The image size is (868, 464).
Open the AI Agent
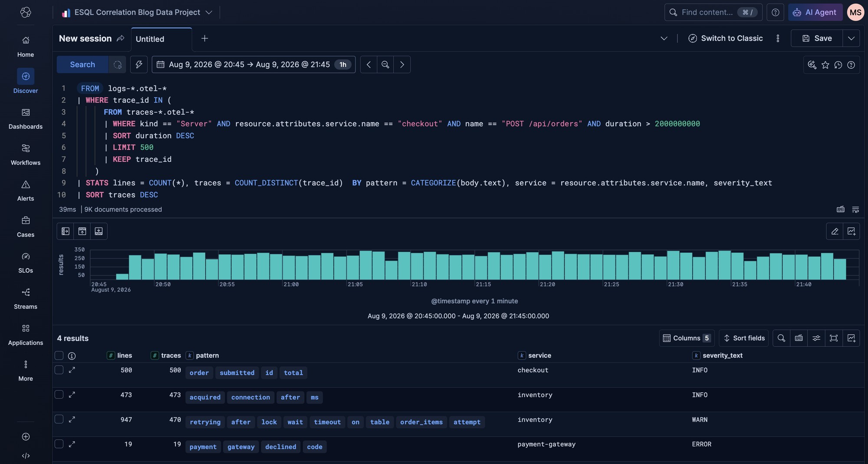815,12
